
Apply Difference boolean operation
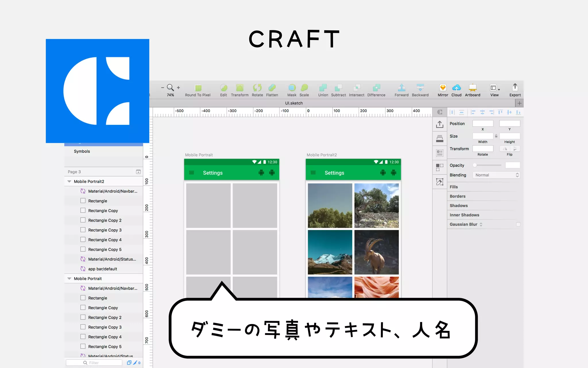pos(376,87)
